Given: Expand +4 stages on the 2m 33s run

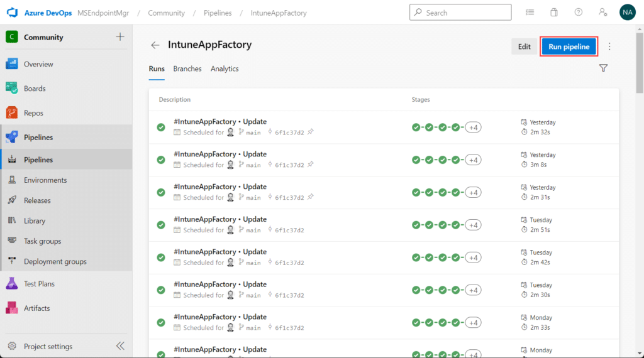Looking at the screenshot, I should coord(473,323).
